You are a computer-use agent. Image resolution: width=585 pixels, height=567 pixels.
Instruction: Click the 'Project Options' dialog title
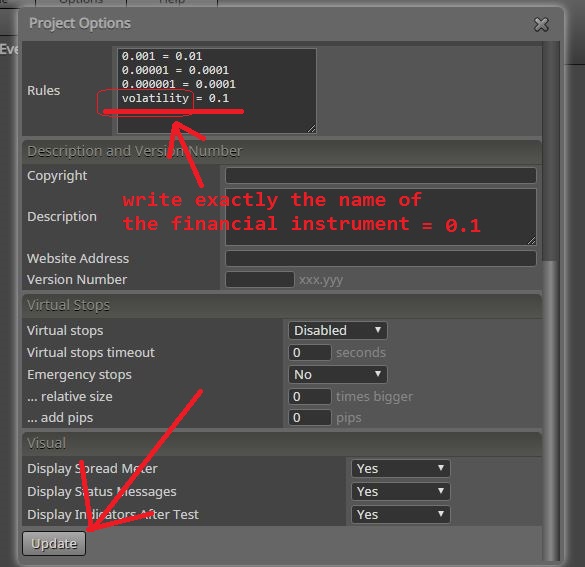click(80, 23)
